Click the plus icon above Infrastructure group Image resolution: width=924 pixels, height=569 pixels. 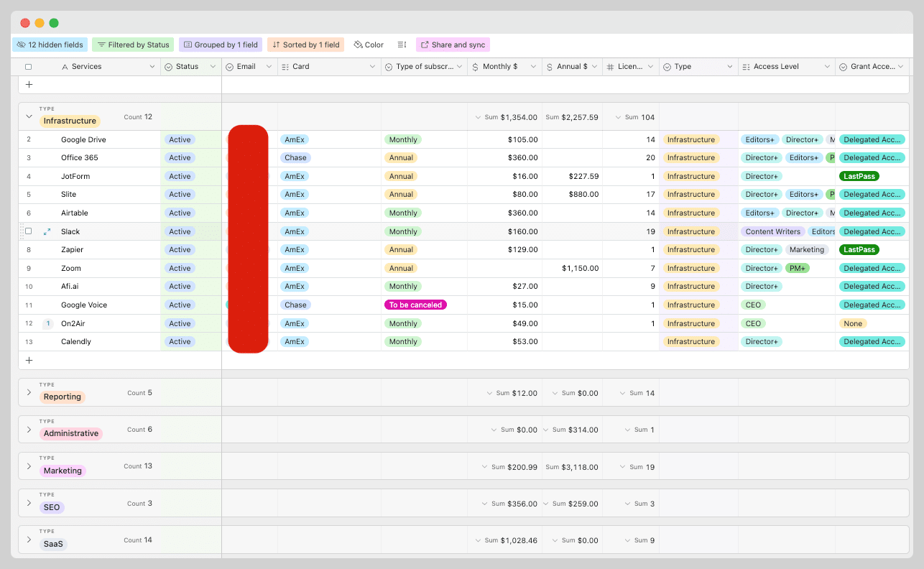click(29, 85)
